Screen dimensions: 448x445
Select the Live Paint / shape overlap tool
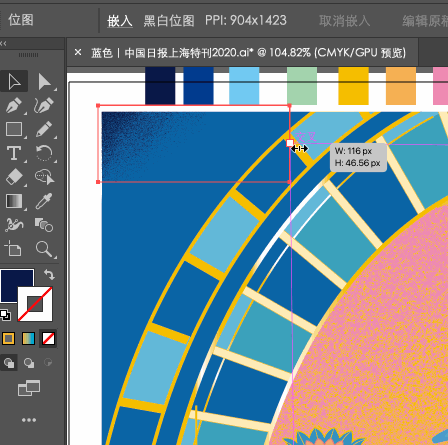click(44, 225)
